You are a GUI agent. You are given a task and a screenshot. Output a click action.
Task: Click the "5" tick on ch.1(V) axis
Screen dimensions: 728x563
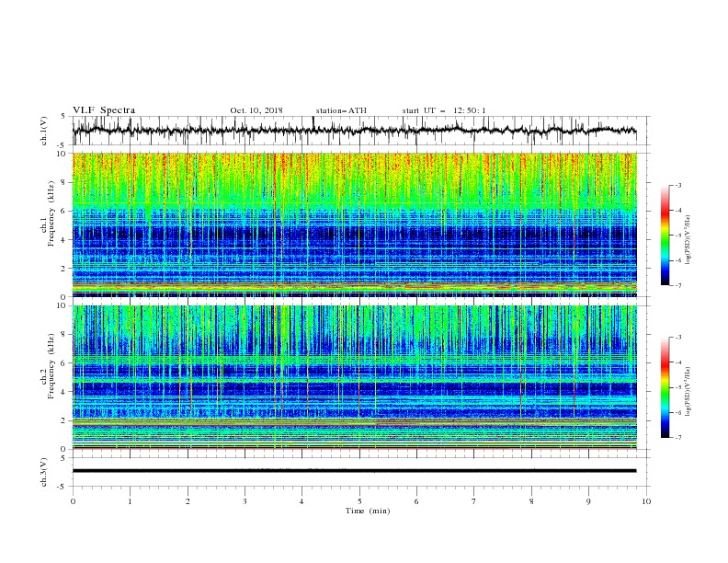63,116
